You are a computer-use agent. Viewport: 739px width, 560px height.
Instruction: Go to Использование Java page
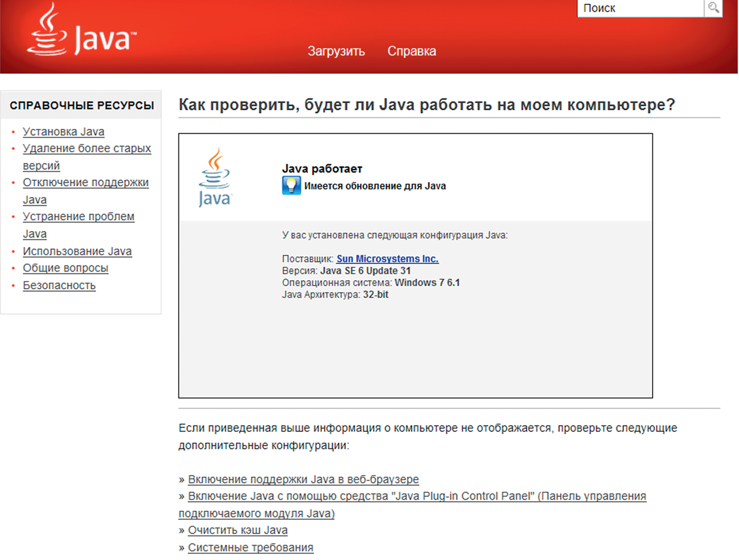[77, 251]
